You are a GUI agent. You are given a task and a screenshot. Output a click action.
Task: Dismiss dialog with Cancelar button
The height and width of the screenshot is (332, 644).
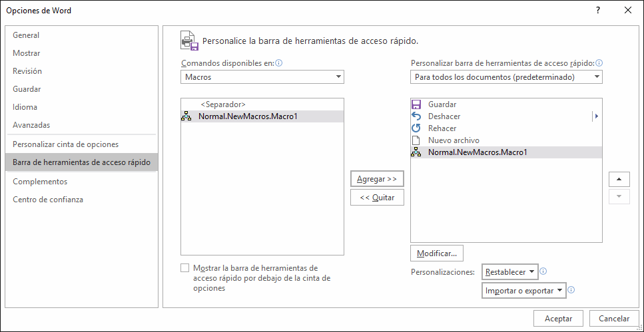(x=614, y=319)
